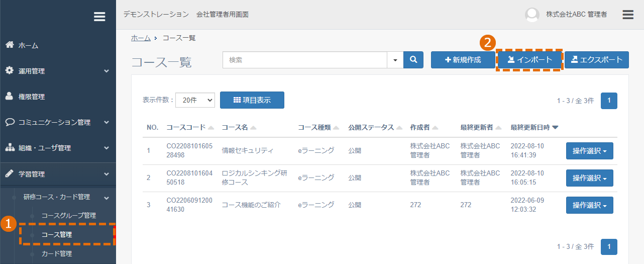Open 操作選択 for ロジカルシンキング研修コース row
The image size is (644, 264).
tap(590, 178)
